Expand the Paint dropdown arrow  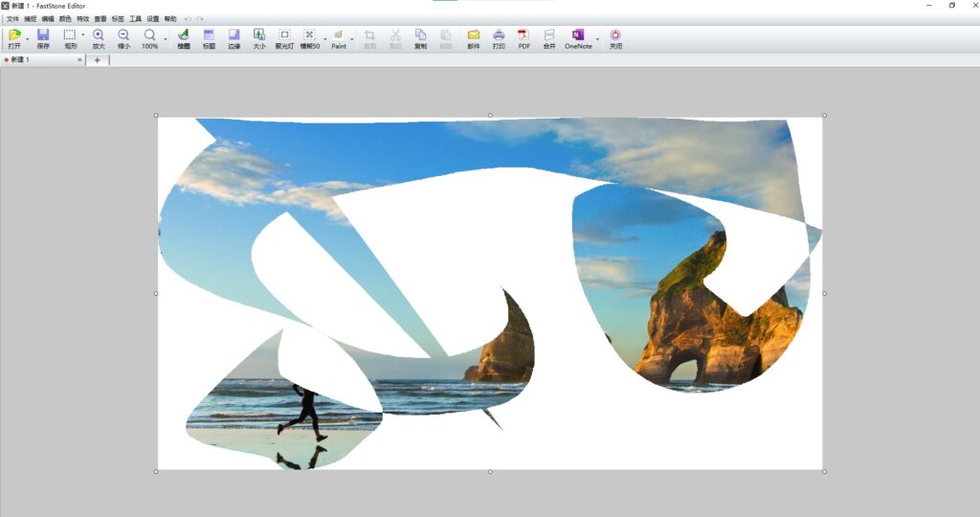(x=352, y=39)
